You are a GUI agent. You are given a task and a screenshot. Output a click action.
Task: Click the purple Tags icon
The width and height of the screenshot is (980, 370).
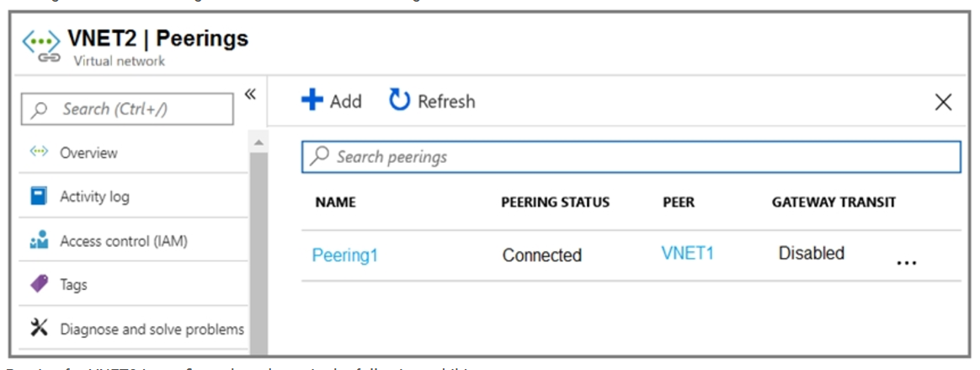coord(39,284)
